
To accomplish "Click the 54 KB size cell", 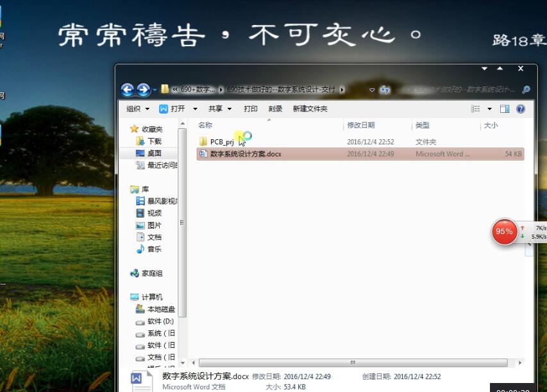I will coord(513,154).
